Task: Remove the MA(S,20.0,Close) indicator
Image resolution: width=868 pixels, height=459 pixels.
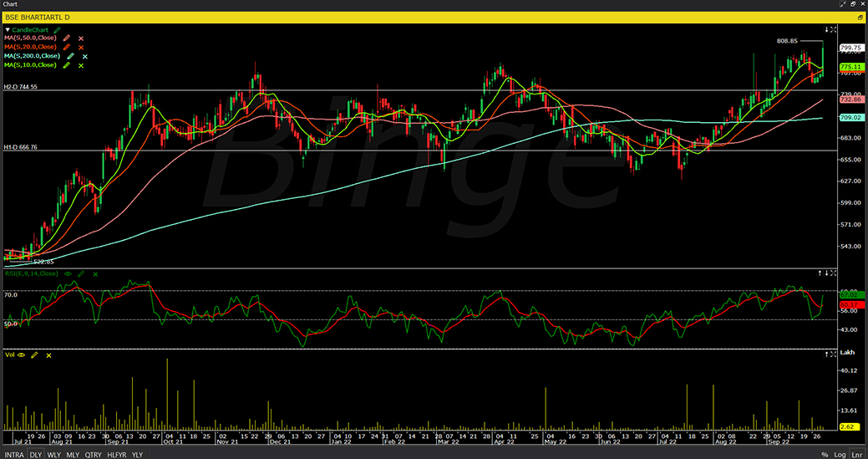Action: pos(81,48)
